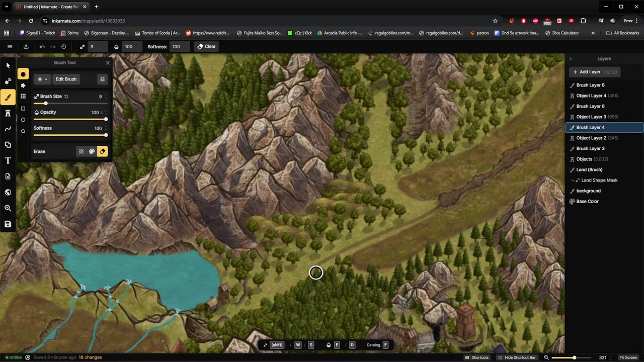Screen dimensions: 644x362
Task: Select Object Layer 3 (999)
Action: 604,117
